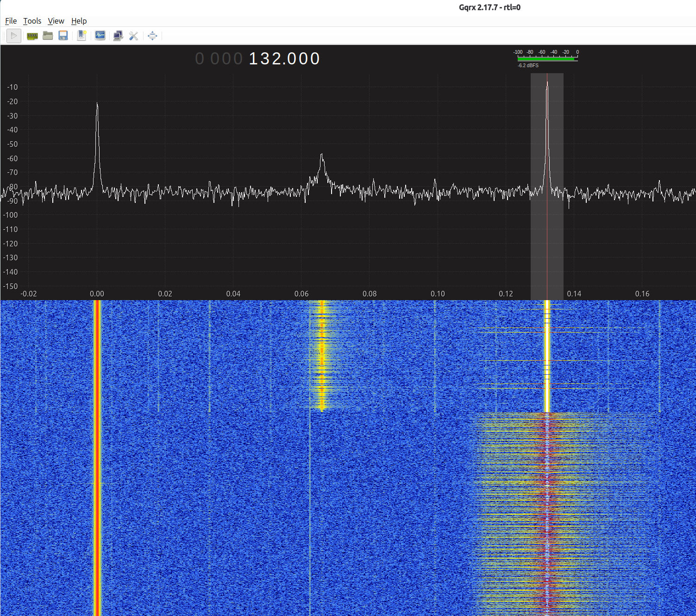Toggle remote control via the computers icon
This screenshot has width=696, height=616.
[118, 36]
